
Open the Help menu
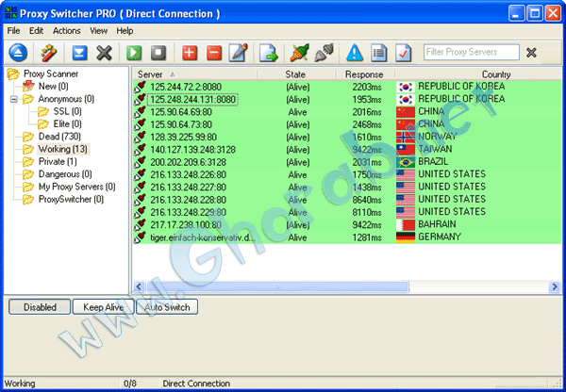pyautogui.click(x=125, y=31)
